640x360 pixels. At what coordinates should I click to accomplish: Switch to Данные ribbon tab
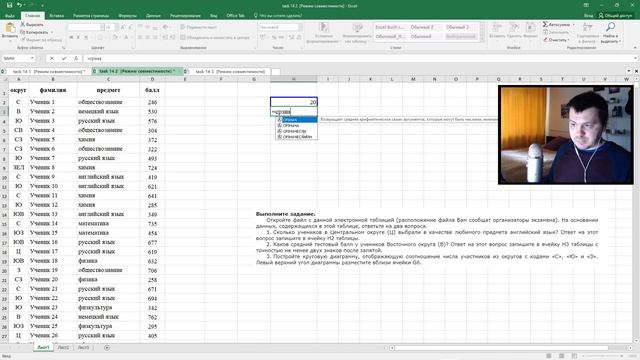click(153, 16)
